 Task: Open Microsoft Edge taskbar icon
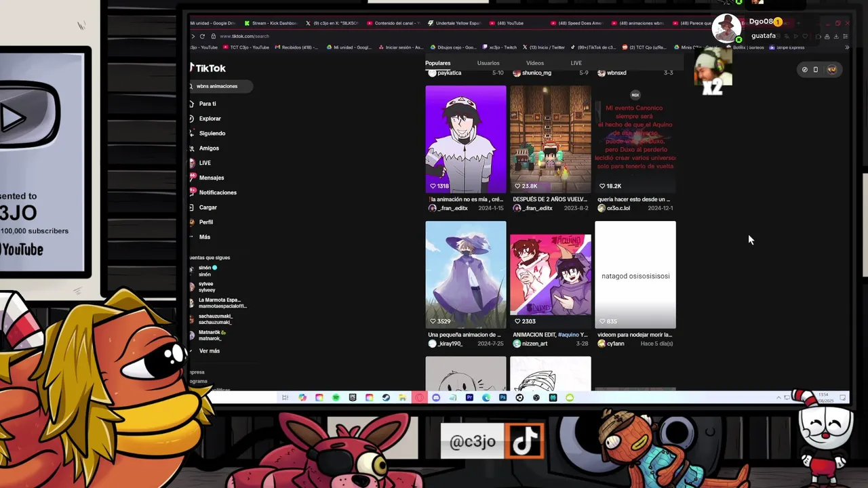point(486,398)
